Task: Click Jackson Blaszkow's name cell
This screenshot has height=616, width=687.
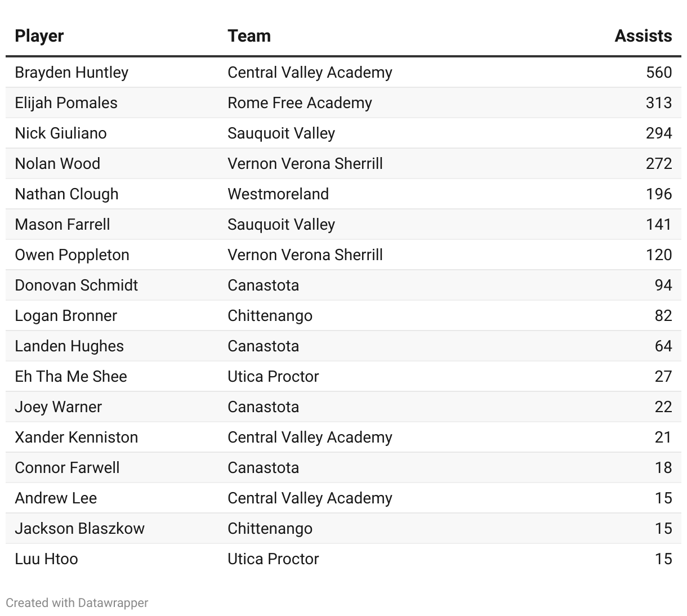Action: 79,529
